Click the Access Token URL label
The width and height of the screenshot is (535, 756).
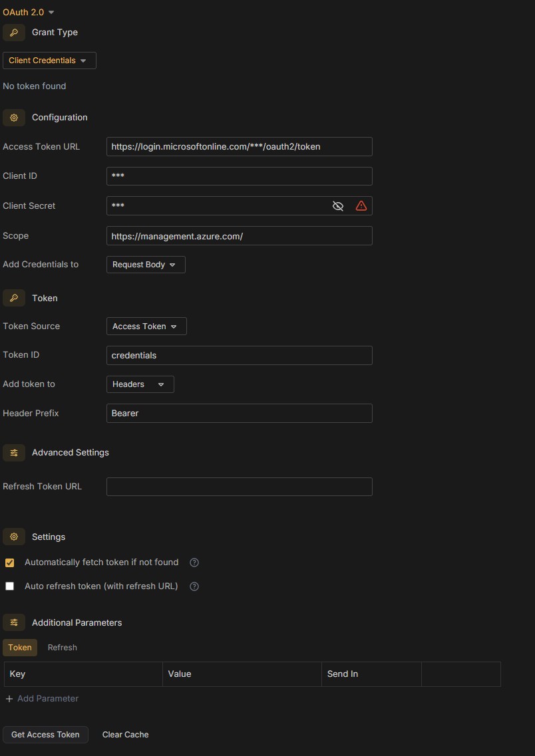pos(41,146)
